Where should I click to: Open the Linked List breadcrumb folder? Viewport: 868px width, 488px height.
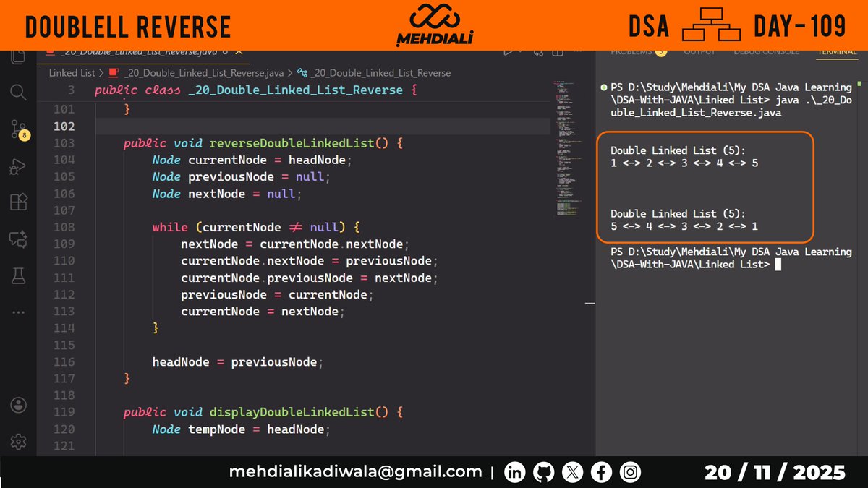(72, 73)
